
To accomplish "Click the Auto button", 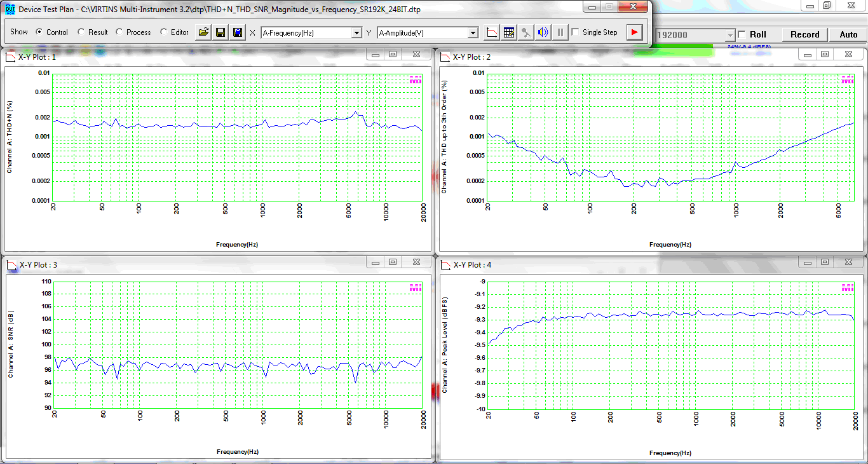I will (848, 34).
